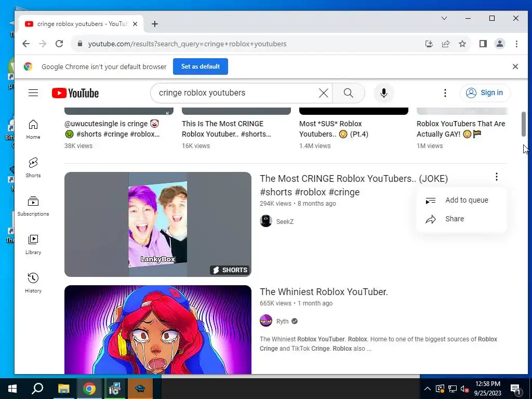Open The Most CRINGE Roblox YouTubers video title
The width and height of the screenshot is (532, 399).
354,185
